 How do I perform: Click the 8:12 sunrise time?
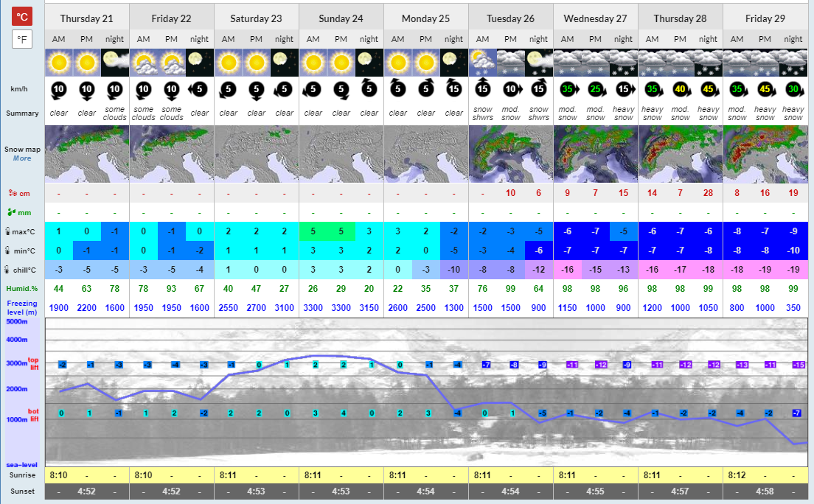(737, 475)
